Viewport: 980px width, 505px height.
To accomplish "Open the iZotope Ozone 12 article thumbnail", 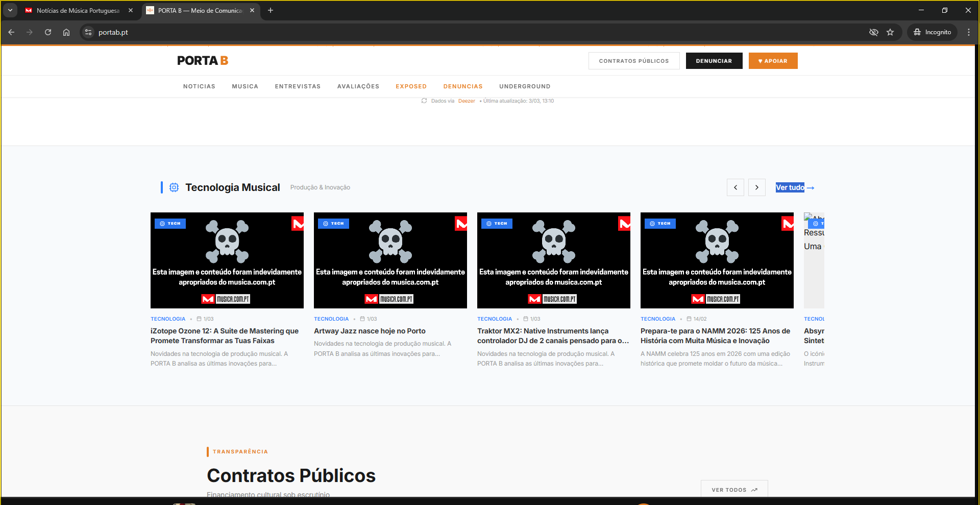I will (x=227, y=260).
